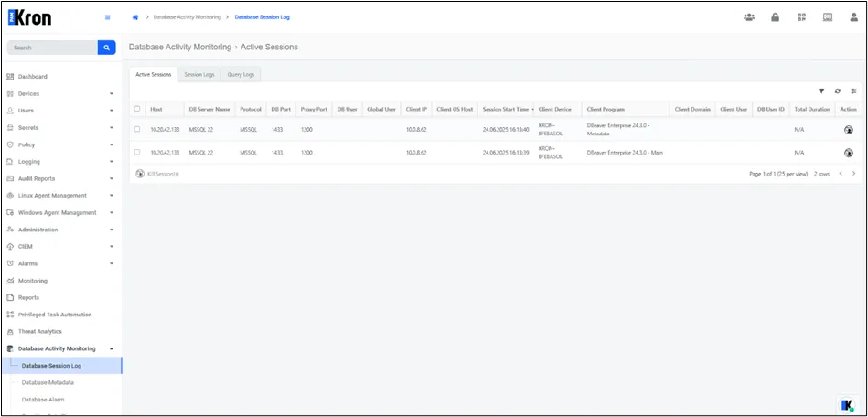Image resolution: width=868 pixels, height=417 pixels.
Task: Open the QR code icon in header
Action: coord(801,17)
